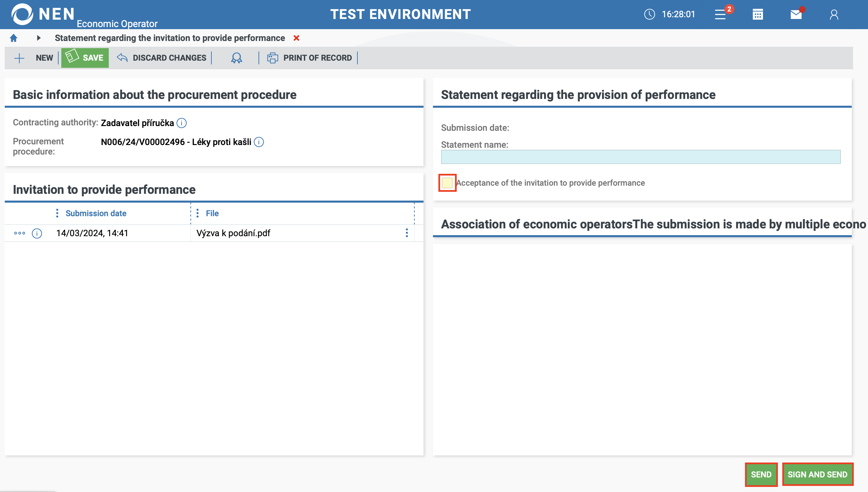Close the statement tab with red X
Viewport: 868px width, 492px height.
(296, 38)
